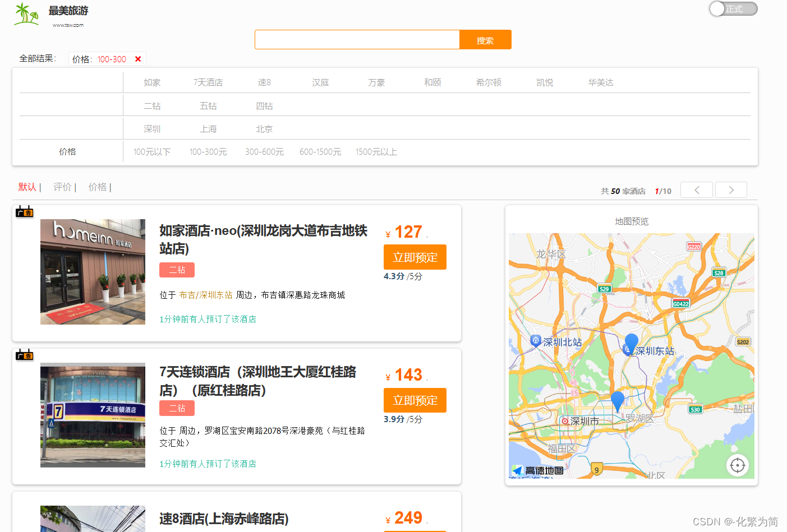Filter by brand 凯悦

pyautogui.click(x=545, y=82)
